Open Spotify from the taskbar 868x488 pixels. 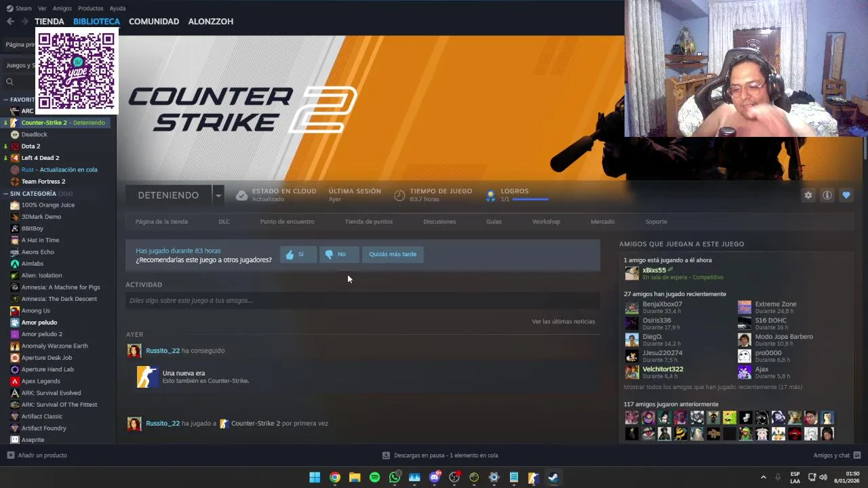coord(374,477)
